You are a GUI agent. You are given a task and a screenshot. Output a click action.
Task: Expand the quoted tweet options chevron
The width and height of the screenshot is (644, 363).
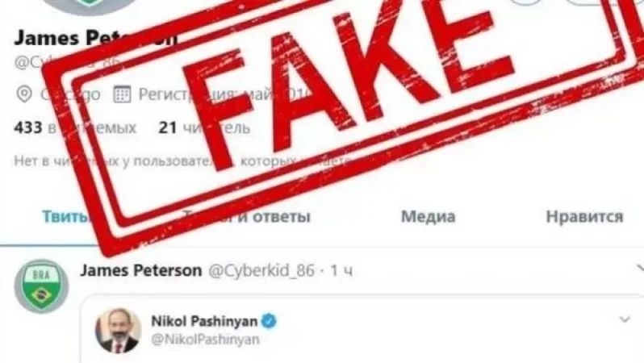[x=625, y=319]
